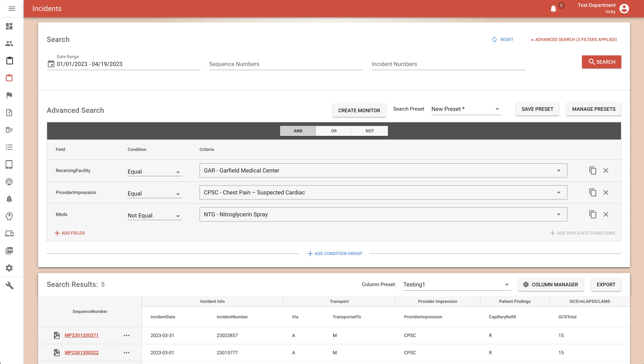Open the settings gear sidebar icon

click(9, 268)
